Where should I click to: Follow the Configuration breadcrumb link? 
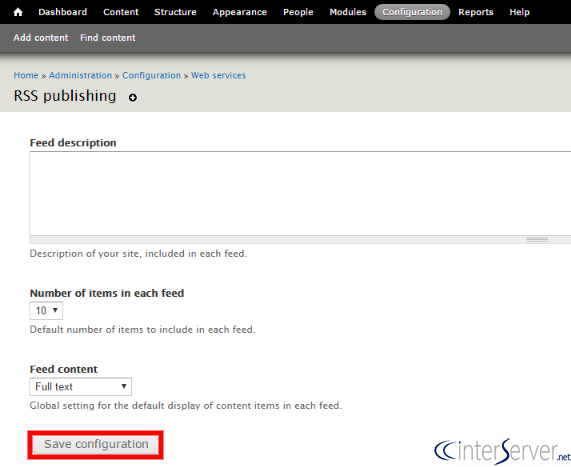point(151,75)
